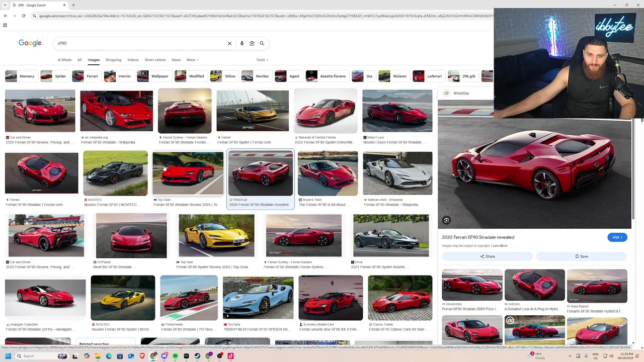644x362 pixels.
Task: Open Spotify from taskbar
Action: point(175,356)
